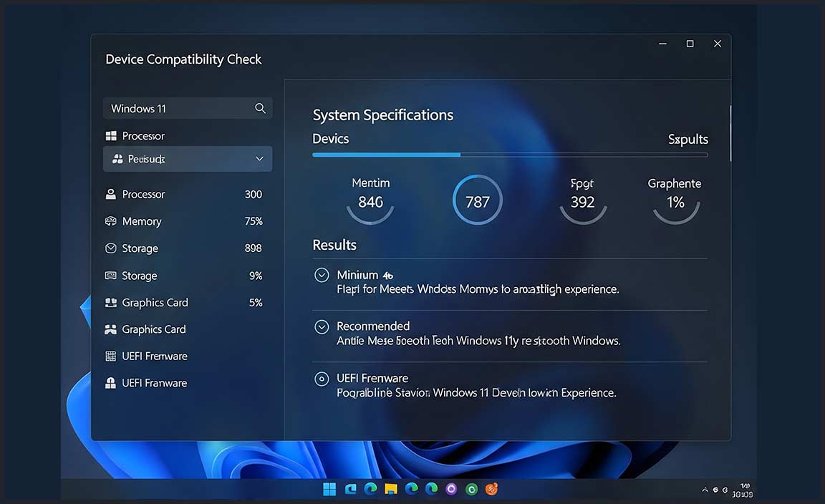Open the orange app icon in the taskbar
The image size is (825, 504).
click(x=491, y=489)
